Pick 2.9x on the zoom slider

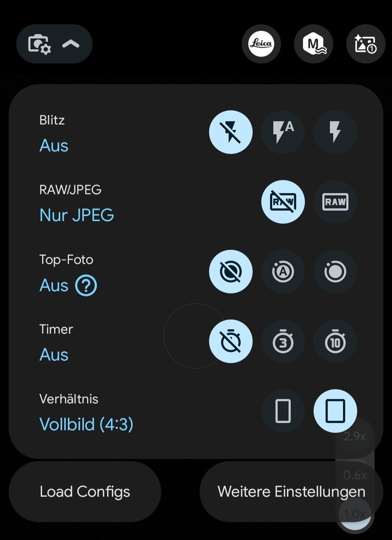(x=355, y=436)
